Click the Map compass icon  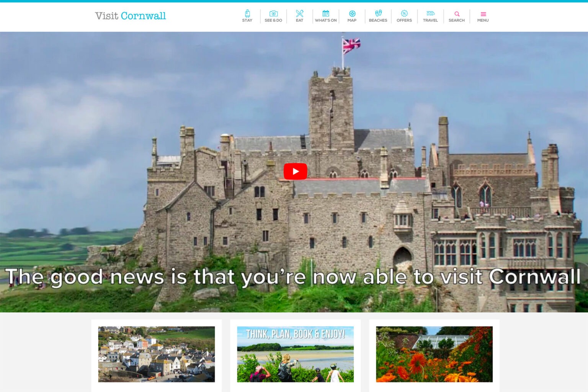click(352, 14)
